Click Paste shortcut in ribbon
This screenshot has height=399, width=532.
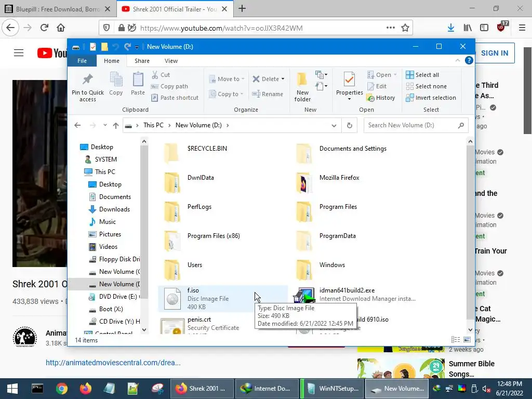coord(175,98)
